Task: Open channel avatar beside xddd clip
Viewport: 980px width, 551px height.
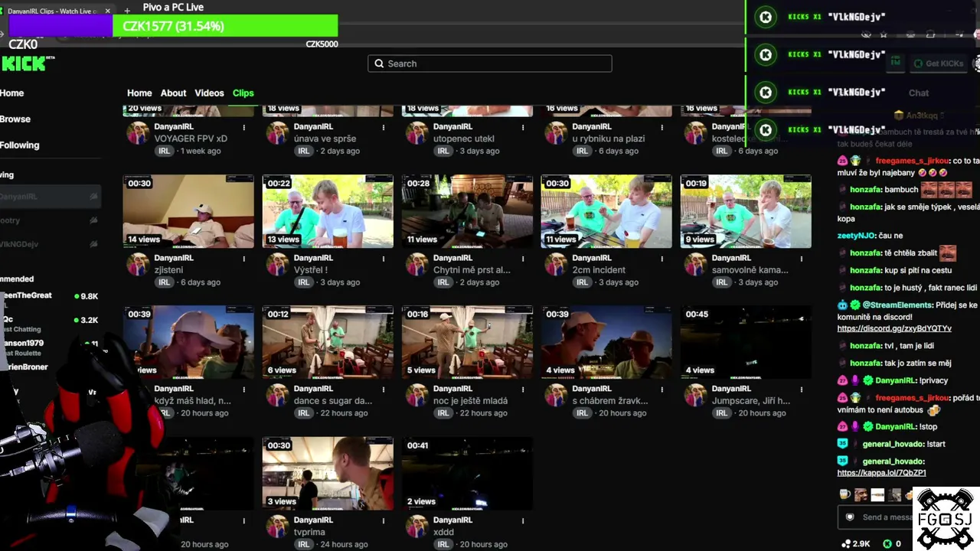Action: point(416,527)
